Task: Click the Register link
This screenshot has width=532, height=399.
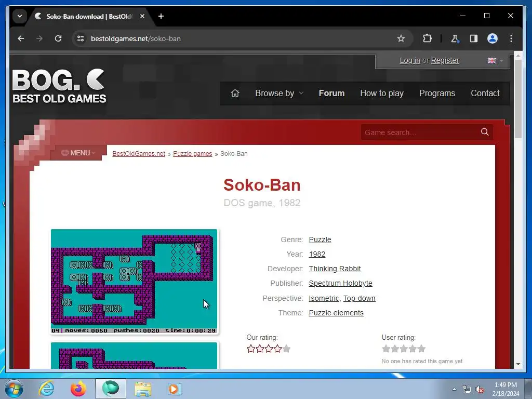Action: (x=445, y=60)
